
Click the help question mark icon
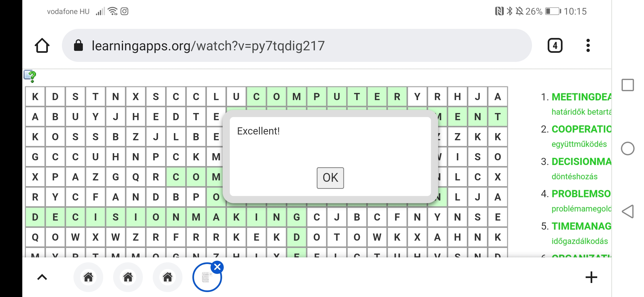[x=30, y=76]
